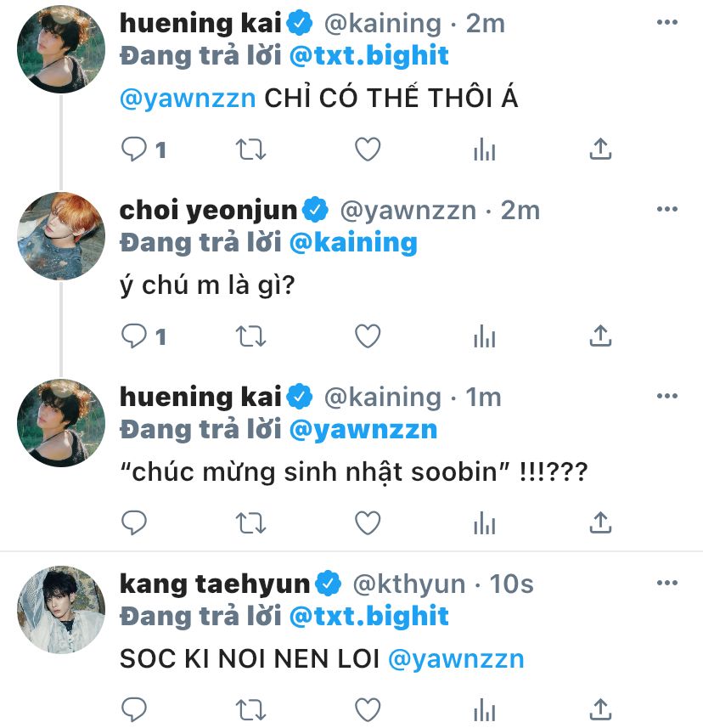Retweet kang taehyun's "SOC KI NOI NEN LOI" tweet
Screen dimensions: 703x728
pyautogui.click(x=250, y=710)
